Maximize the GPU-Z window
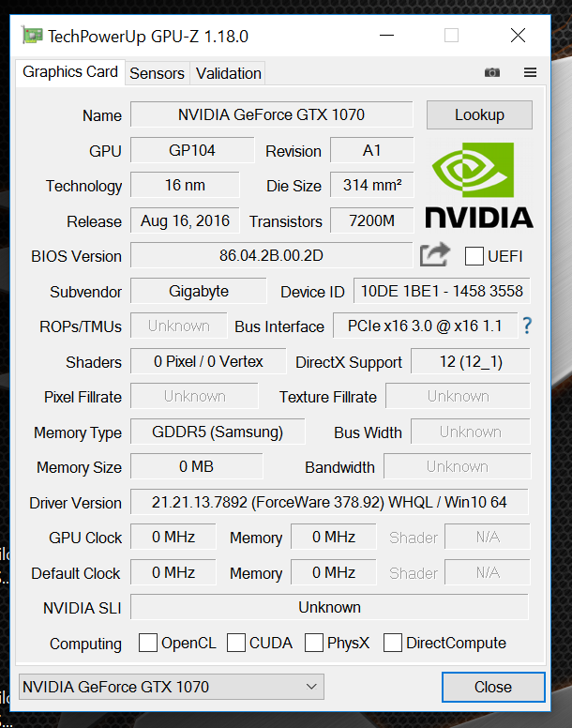572x728 pixels. click(x=451, y=36)
